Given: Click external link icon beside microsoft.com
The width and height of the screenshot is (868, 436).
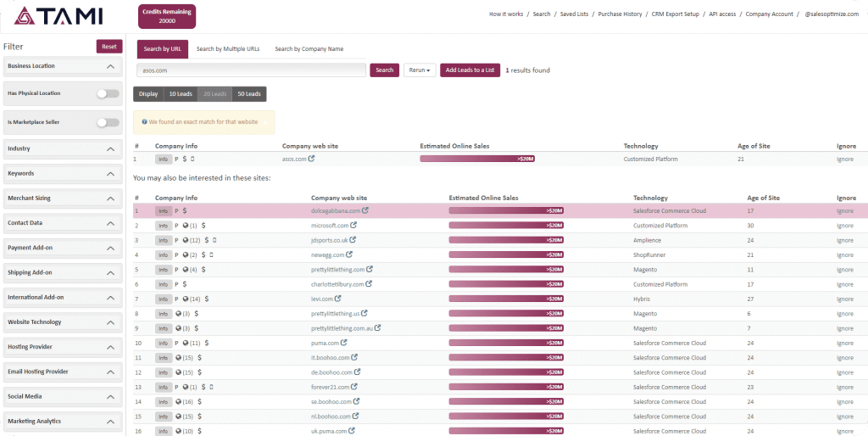Looking at the screenshot, I should pyautogui.click(x=353, y=226).
